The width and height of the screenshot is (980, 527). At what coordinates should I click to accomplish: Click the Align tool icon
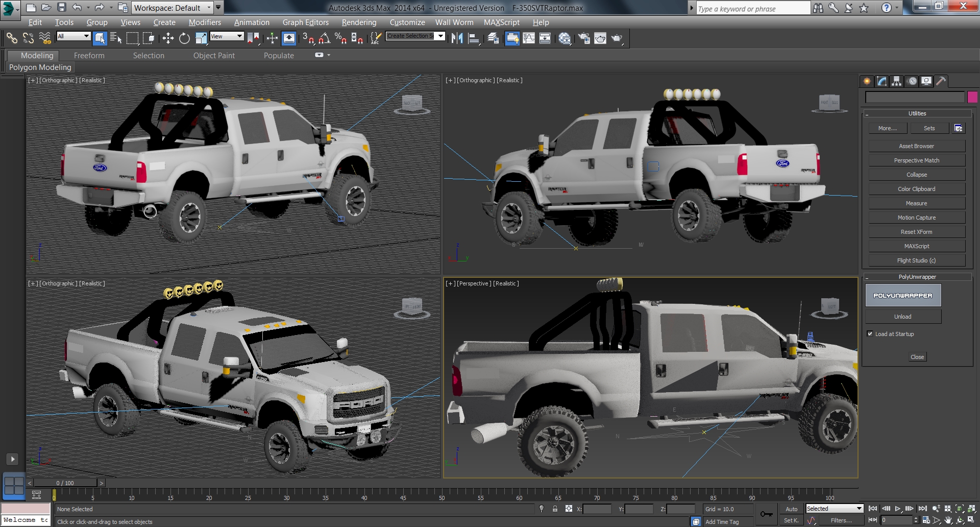click(474, 38)
